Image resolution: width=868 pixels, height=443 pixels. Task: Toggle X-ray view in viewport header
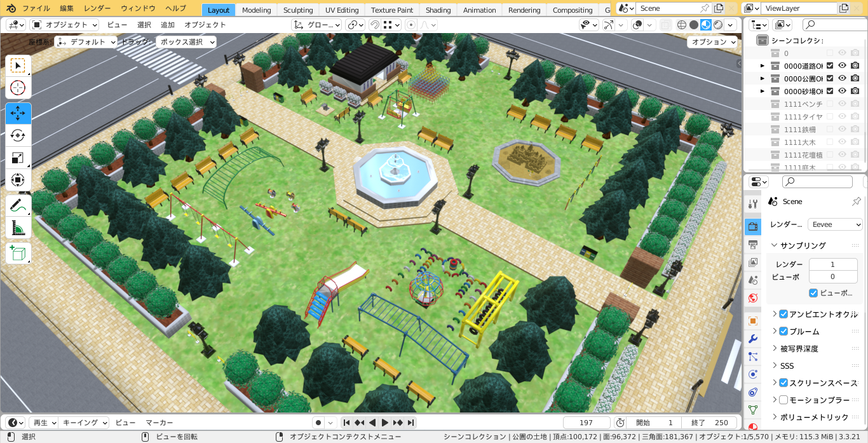[665, 25]
